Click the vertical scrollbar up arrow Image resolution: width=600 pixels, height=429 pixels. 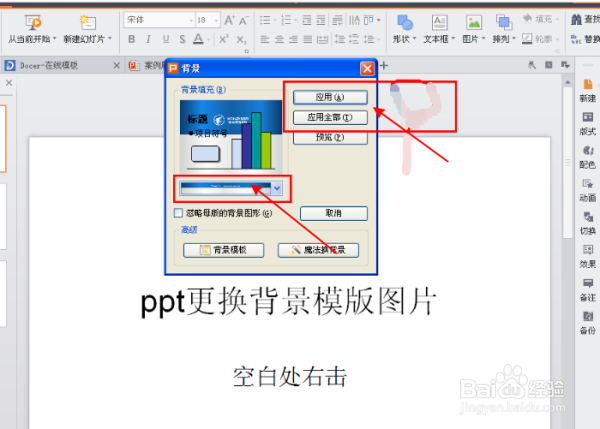point(568,83)
